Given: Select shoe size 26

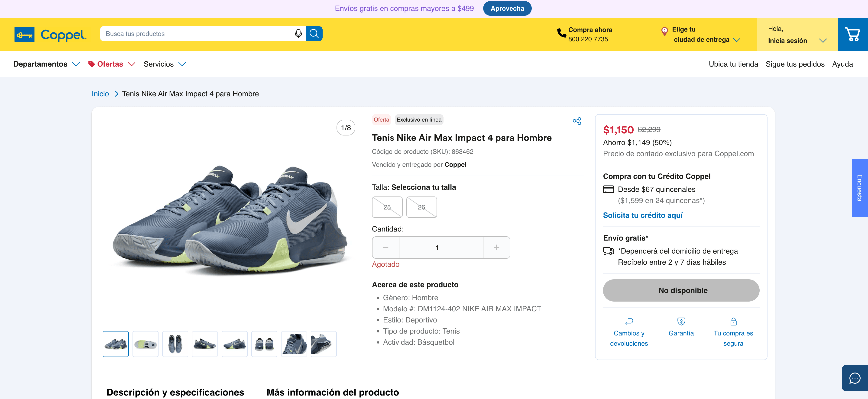Looking at the screenshot, I should pos(421,207).
